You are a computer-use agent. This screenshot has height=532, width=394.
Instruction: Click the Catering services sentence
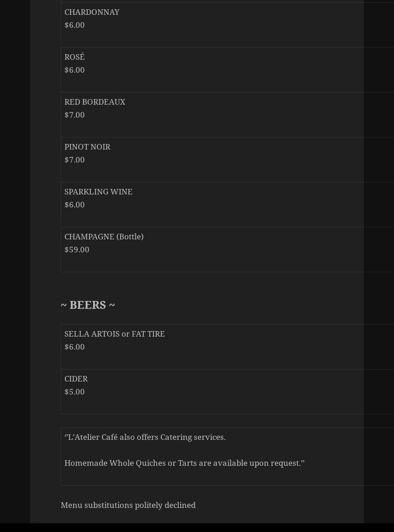[145, 438]
